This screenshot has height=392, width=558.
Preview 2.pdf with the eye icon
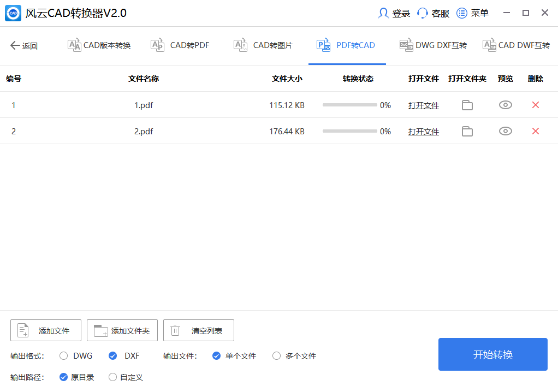[505, 132]
